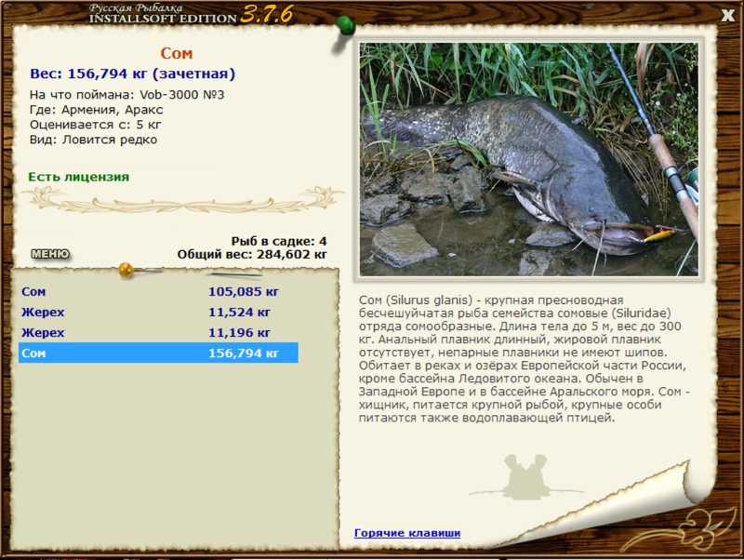The image size is (744, 560).
Task: Click the weight line Вес: 156,794 кг (зачетная)
Action: point(132,73)
